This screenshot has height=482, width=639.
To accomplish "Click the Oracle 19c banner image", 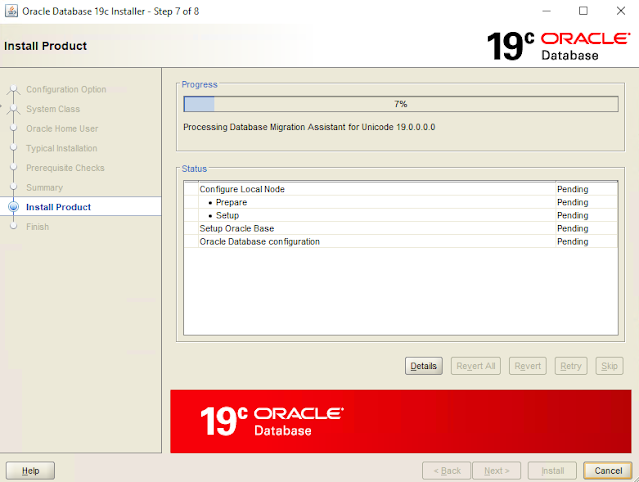I will coord(401,421).
